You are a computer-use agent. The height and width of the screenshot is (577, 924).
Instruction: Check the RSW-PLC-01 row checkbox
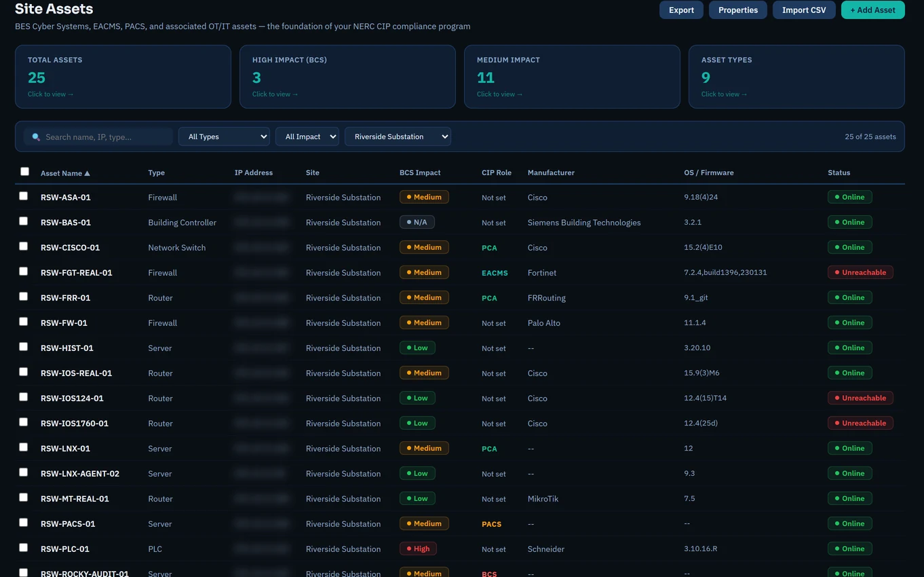pyautogui.click(x=23, y=548)
